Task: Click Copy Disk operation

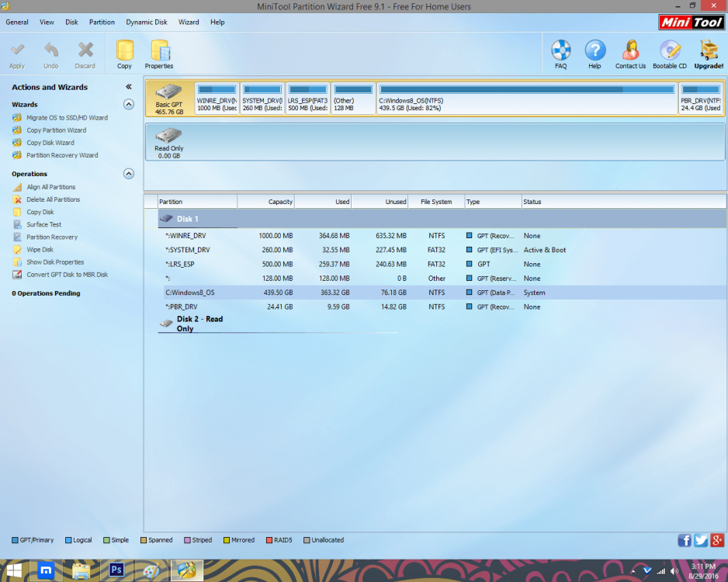Action: coord(40,212)
